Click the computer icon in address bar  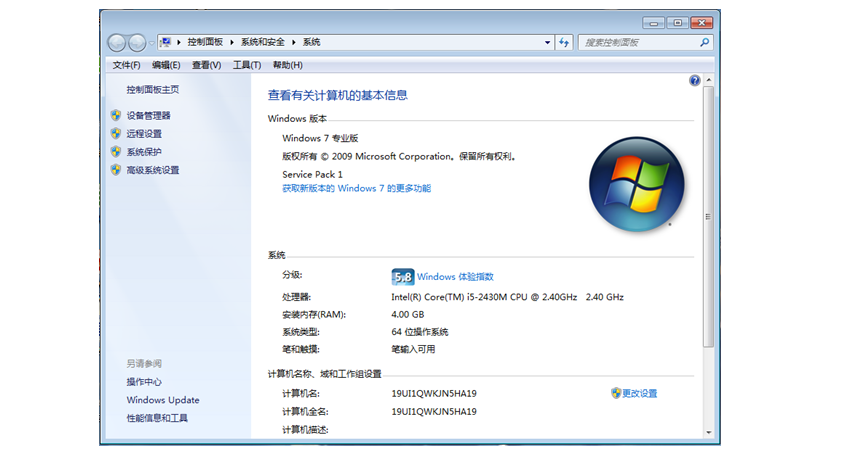[166, 42]
